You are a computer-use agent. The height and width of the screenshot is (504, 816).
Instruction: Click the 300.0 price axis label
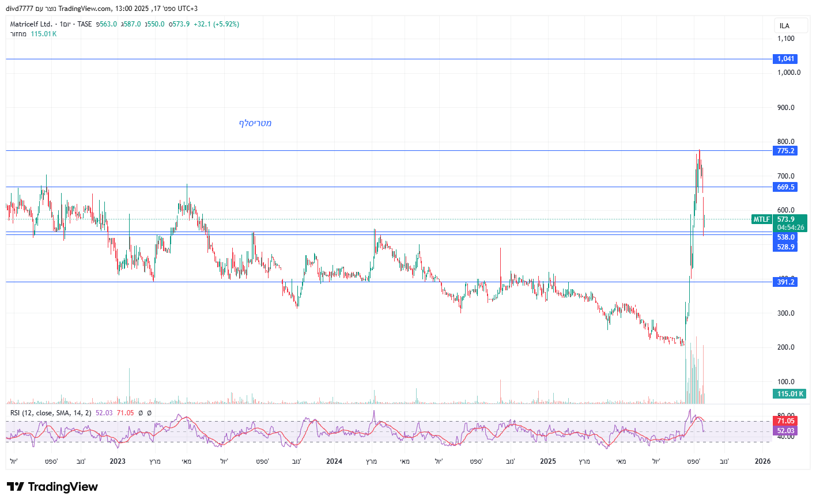pyautogui.click(x=786, y=313)
